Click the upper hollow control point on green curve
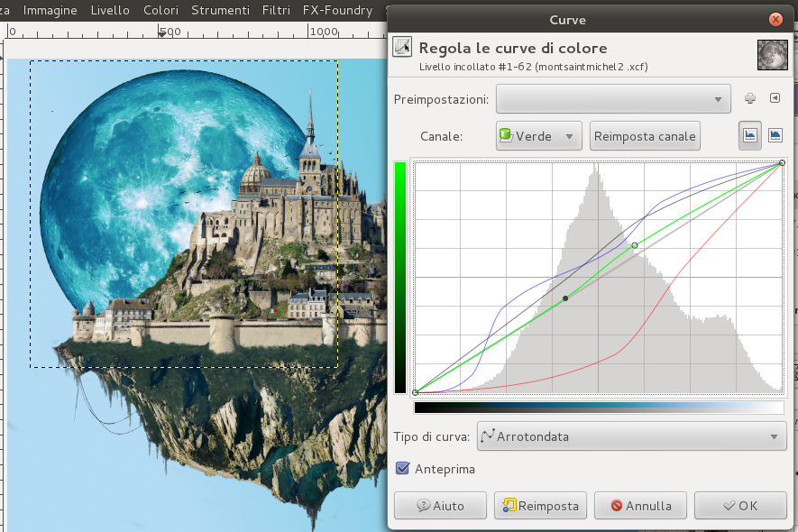The image size is (798, 532). click(635, 245)
